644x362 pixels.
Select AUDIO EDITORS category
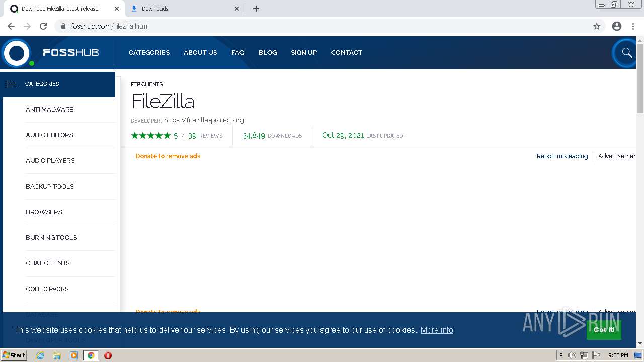tap(49, 135)
